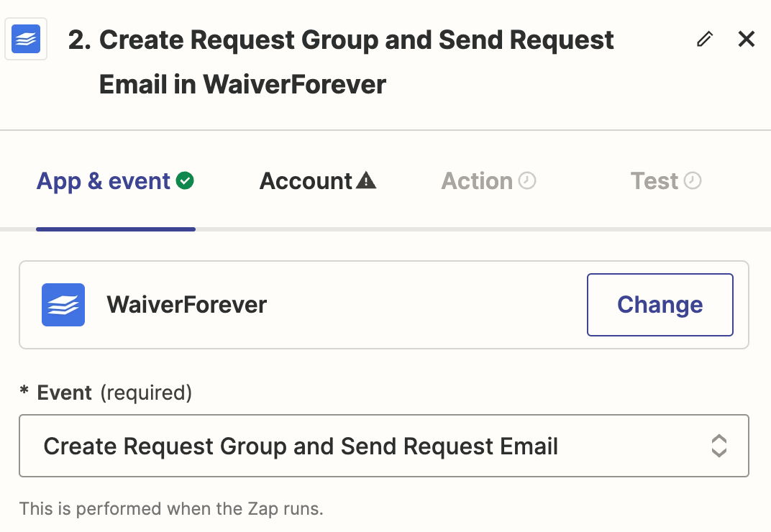Open the event picker showing Create Request Group
Image resolution: width=771 pixels, height=532 pixels.
click(384, 446)
